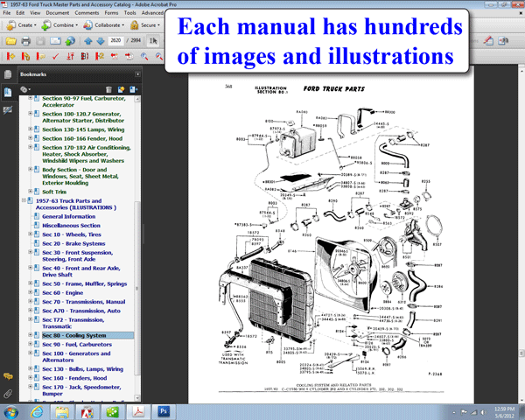Open Sec 50 - Frame, Muffler, Springs bookmark
Screen dimensions: 525x420
(x=84, y=284)
